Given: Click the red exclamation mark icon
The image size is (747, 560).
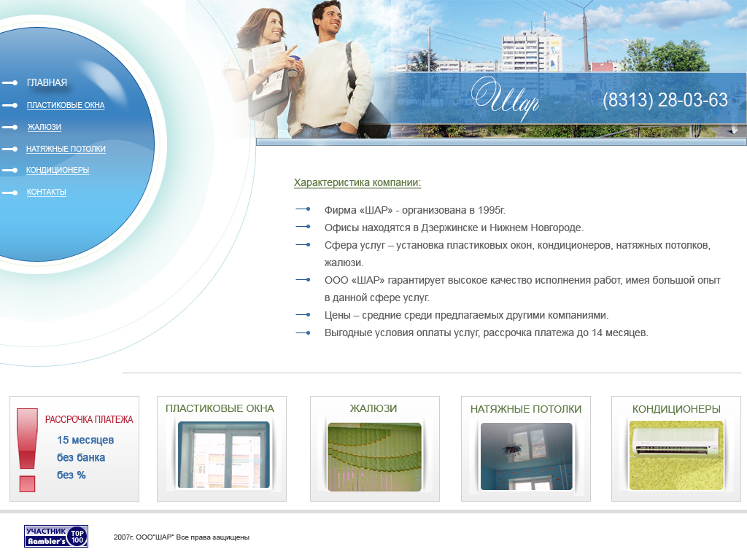Looking at the screenshot, I should point(27,450).
